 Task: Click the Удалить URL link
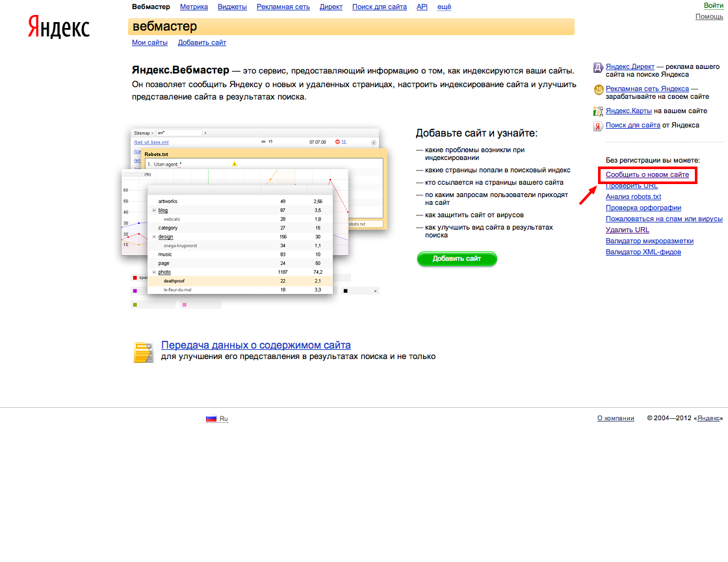point(627,230)
